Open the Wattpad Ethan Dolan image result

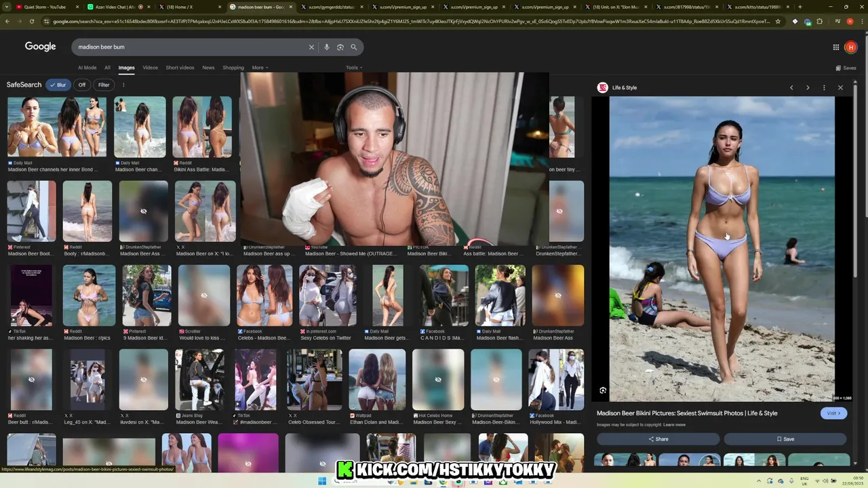coord(377,380)
